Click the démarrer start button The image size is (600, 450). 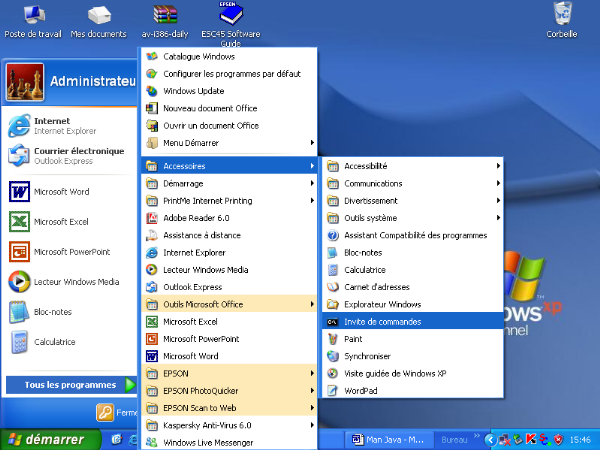(x=48, y=439)
